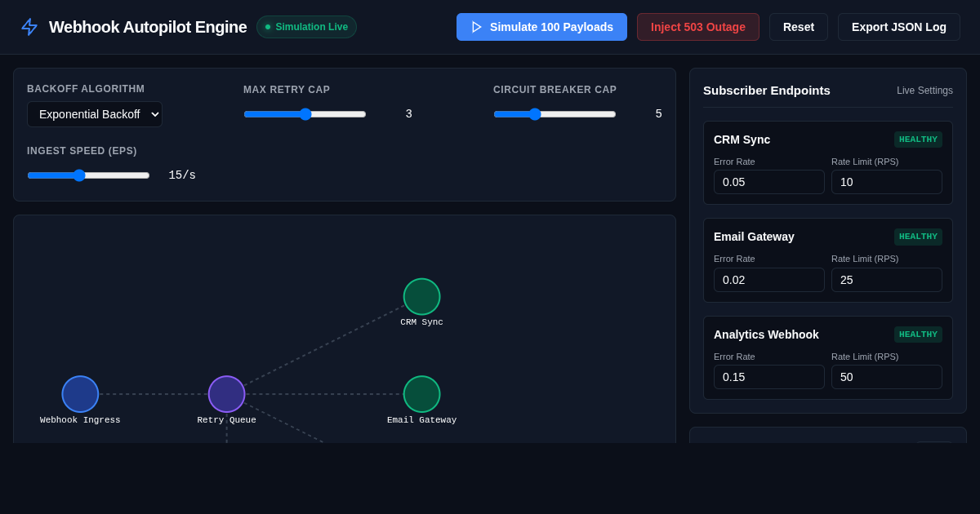The image size is (980, 514).
Task: Adjust the Ingest Speed slider
Action: click(88, 175)
